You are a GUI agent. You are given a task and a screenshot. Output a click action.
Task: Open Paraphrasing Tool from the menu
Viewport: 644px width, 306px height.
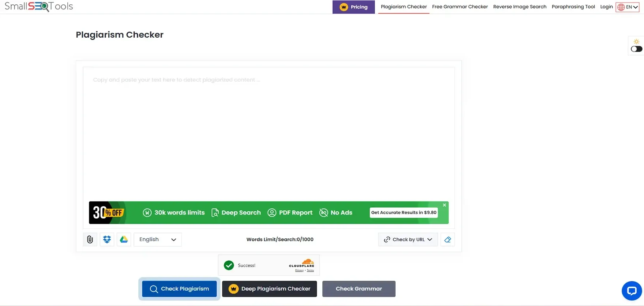point(573,7)
